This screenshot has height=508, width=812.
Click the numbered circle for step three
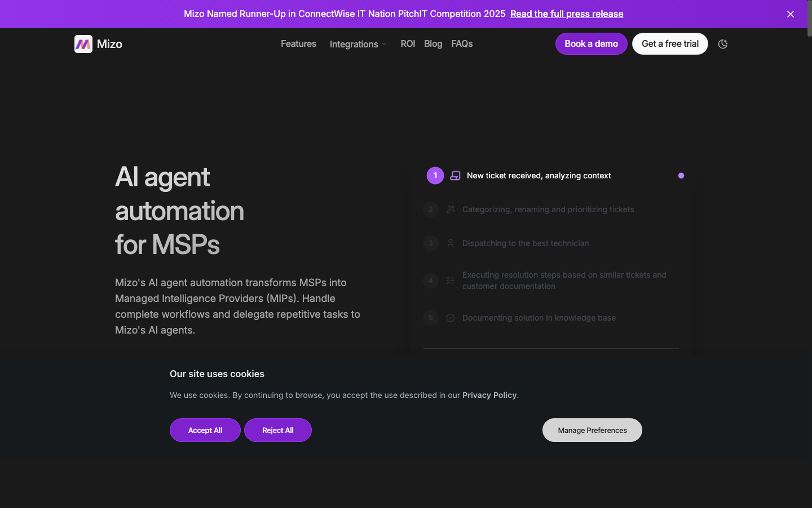click(431, 243)
